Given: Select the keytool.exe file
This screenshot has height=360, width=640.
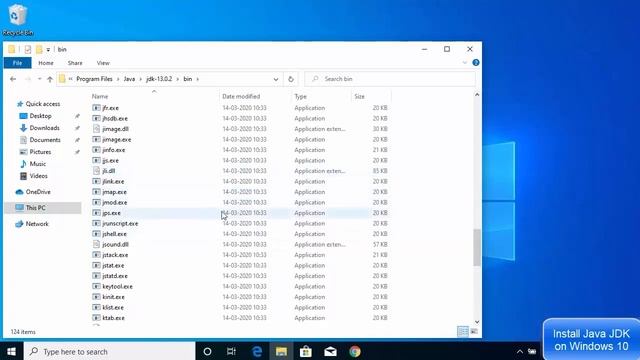Looking at the screenshot, I should 117,287.
